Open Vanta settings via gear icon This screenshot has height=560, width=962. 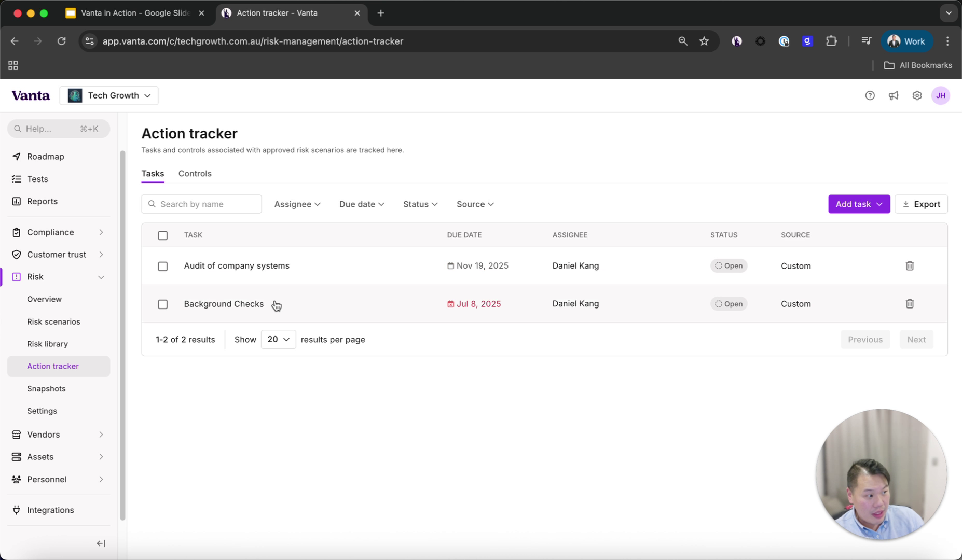pos(917,95)
